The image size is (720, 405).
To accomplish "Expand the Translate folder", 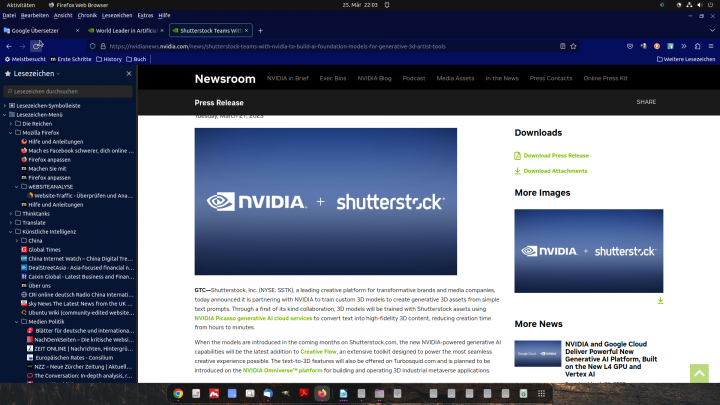I will pyautogui.click(x=11, y=223).
